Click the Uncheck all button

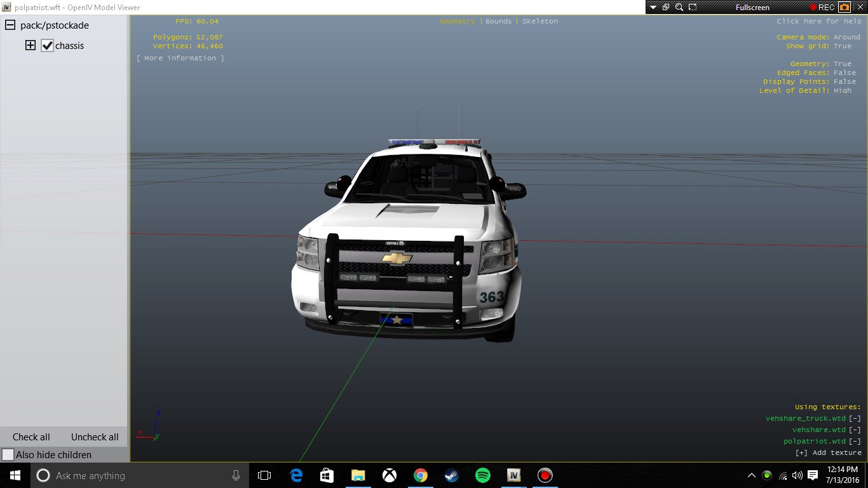95,437
